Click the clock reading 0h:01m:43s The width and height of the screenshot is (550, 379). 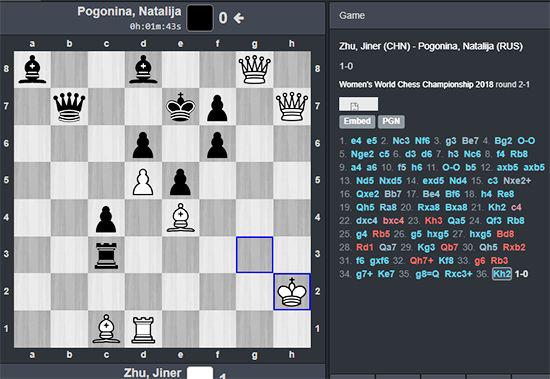(155, 26)
